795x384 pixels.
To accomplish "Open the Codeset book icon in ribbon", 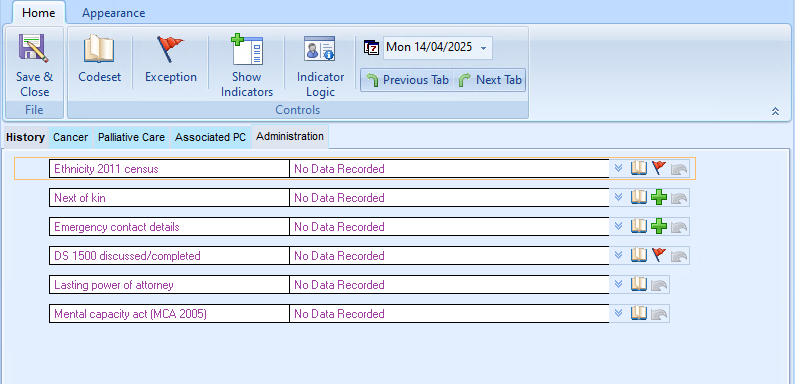I will [99, 49].
